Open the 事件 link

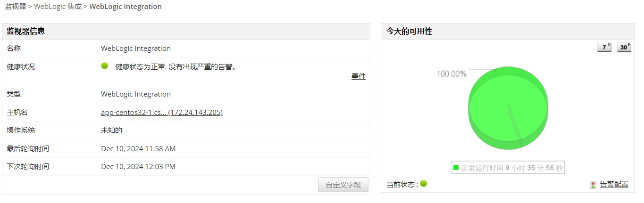pyautogui.click(x=359, y=76)
